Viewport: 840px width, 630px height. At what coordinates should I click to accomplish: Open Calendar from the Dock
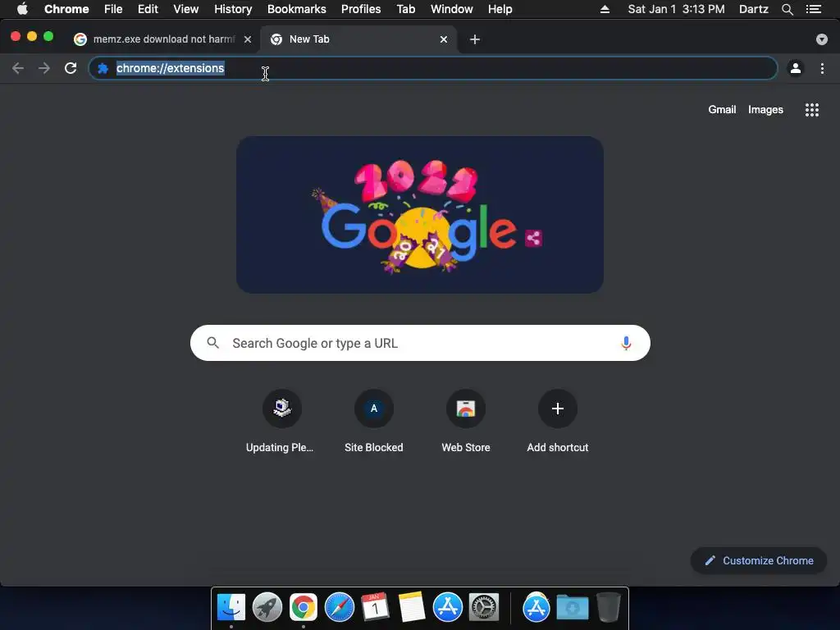pyautogui.click(x=376, y=608)
